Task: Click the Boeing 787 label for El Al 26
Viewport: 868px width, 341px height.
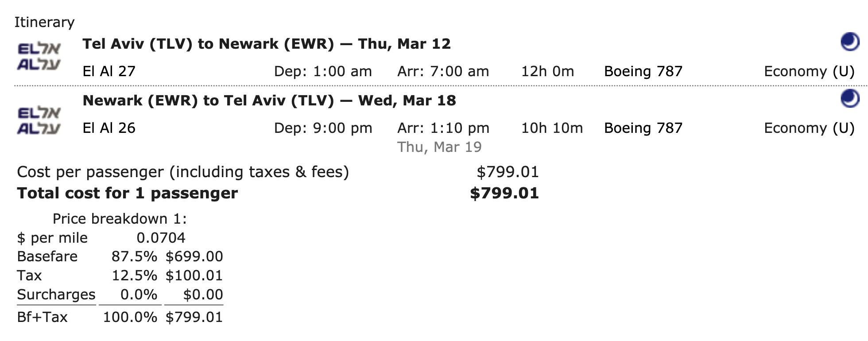Action: point(643,128)
